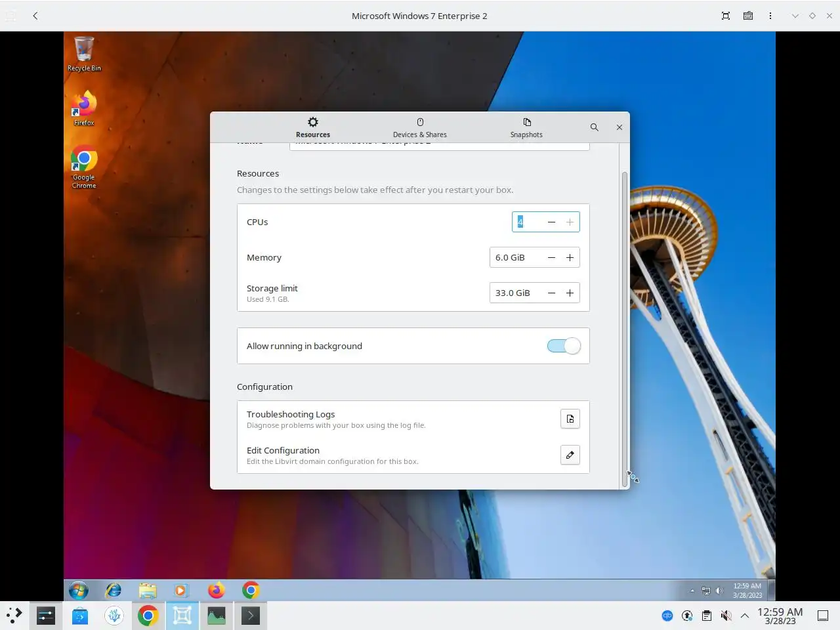Show hidden icons in Windows 7 tray
Image resolution: width=840 pixels, height=630 pixels.
click(x=692, y=591)
